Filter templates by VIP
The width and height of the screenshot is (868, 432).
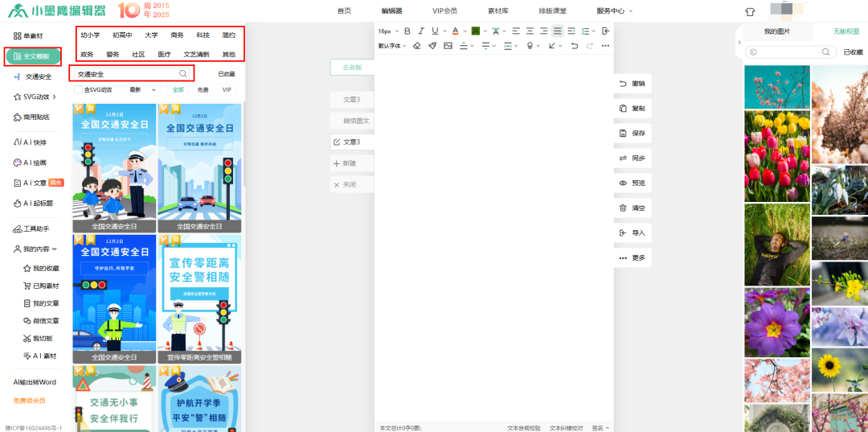pyautogui.click(x=227, y=90)
